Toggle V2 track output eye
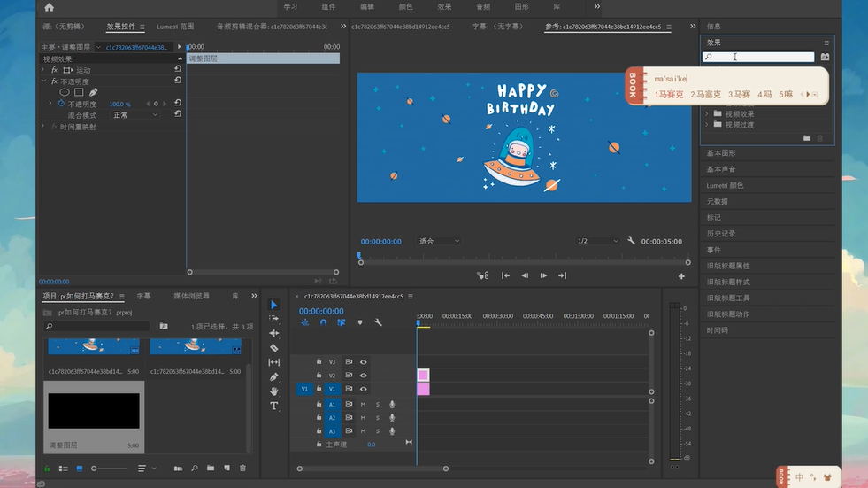Screen dimensions: 868x488 (363, 375)
